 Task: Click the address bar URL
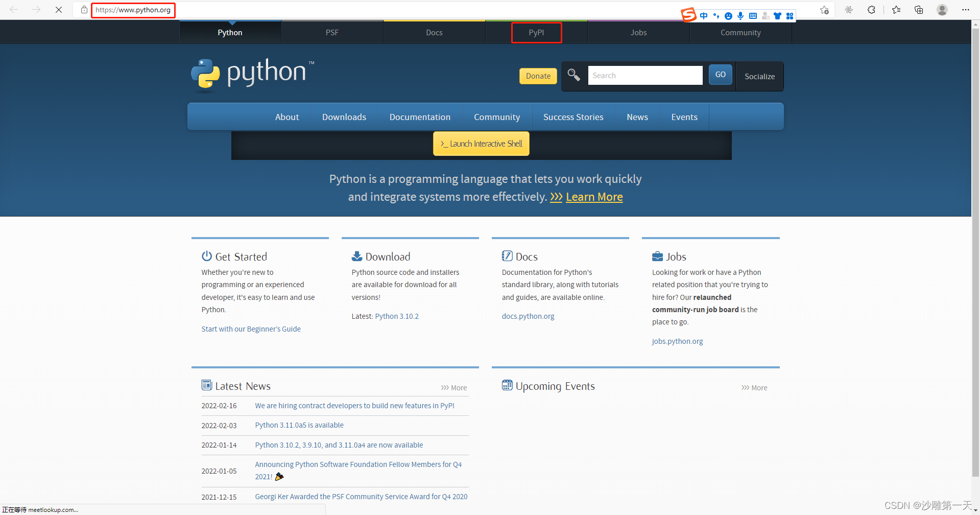pos(133,10)
